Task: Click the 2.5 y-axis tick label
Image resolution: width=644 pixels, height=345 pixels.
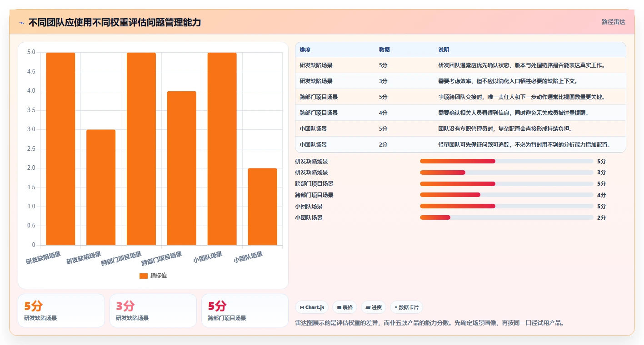Action: pyautogui.click(x=31, y=149)
